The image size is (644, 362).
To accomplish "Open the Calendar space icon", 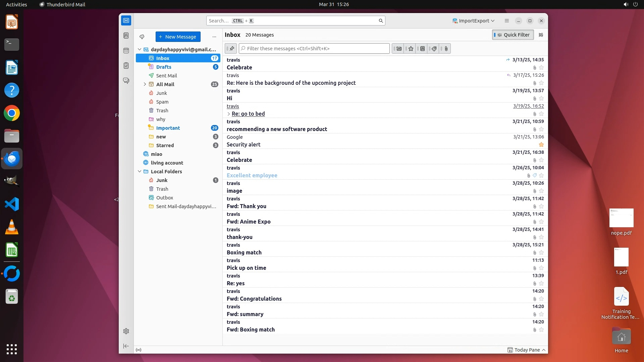I will [126, 51].
